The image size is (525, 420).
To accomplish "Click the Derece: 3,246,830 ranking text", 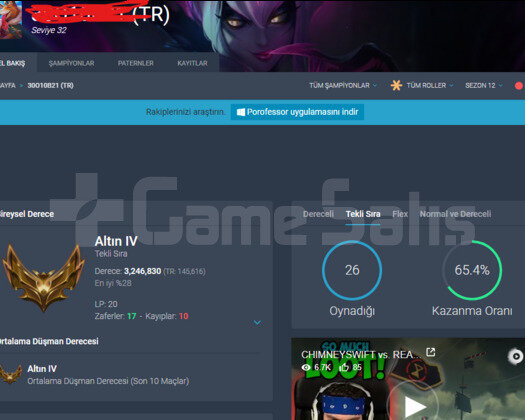I will 128,271.
